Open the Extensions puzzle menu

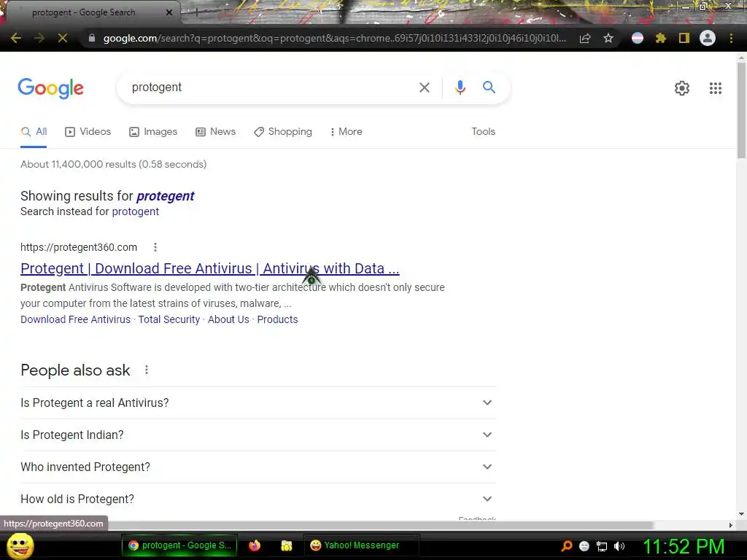[x=661, y=38]
